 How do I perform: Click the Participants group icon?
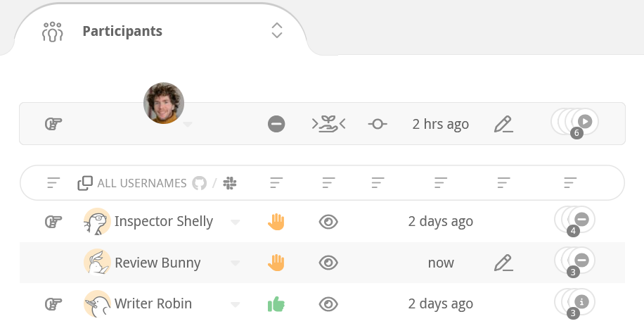tap(53, 32)
